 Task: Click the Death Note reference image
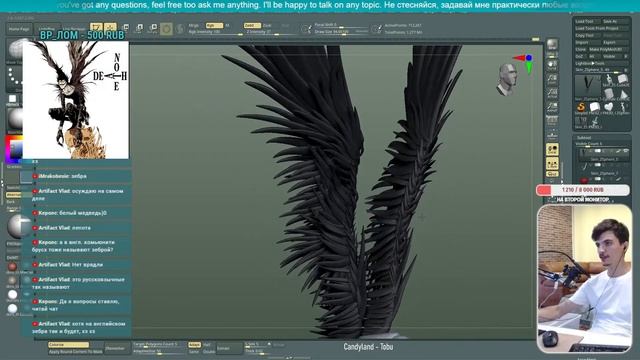[76, 100]
